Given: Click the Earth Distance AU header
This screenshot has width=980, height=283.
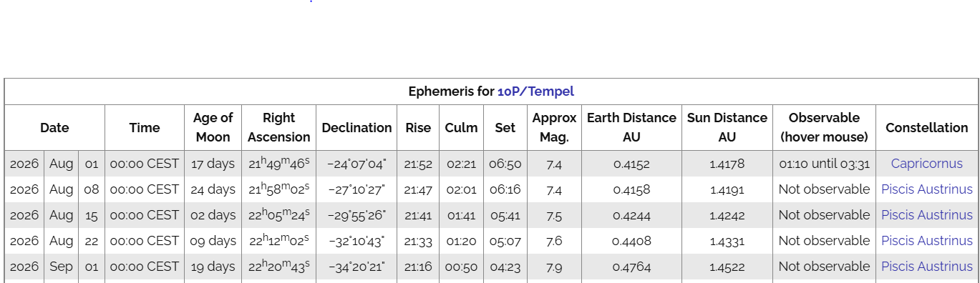Looking at the screenshot, I should [x=631, y=127].
